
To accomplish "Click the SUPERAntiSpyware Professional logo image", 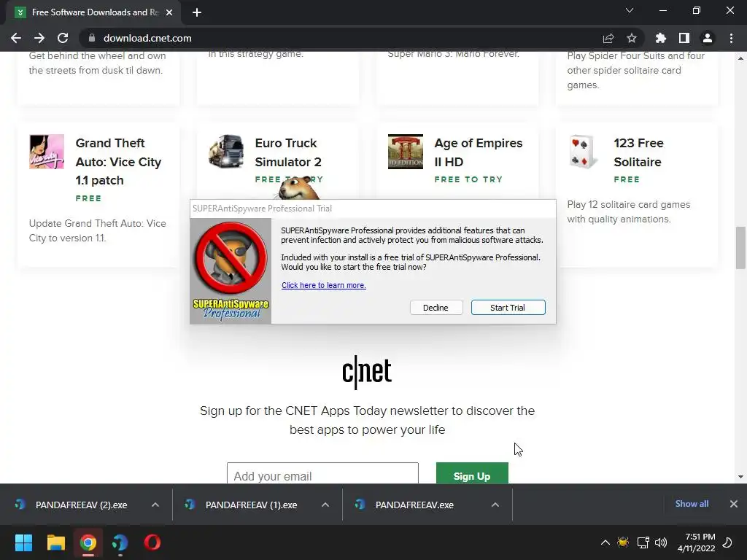I will (x=231, y=271).
